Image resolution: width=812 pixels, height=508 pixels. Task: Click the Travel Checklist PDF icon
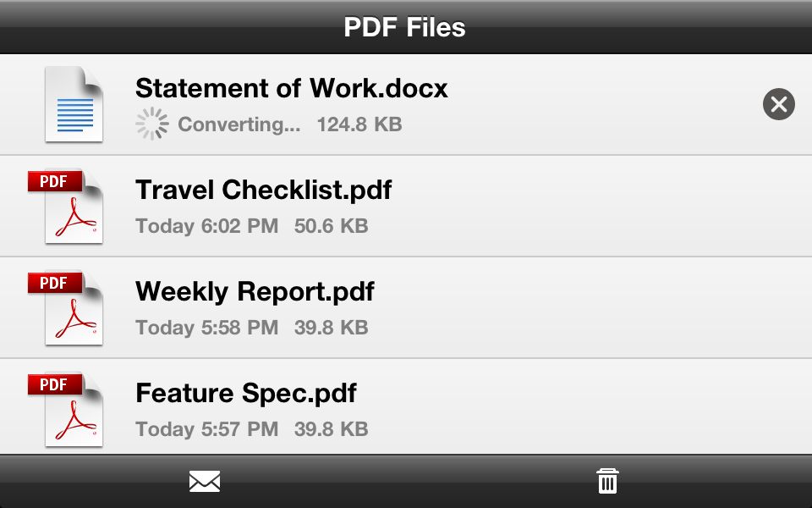(66, 206)
